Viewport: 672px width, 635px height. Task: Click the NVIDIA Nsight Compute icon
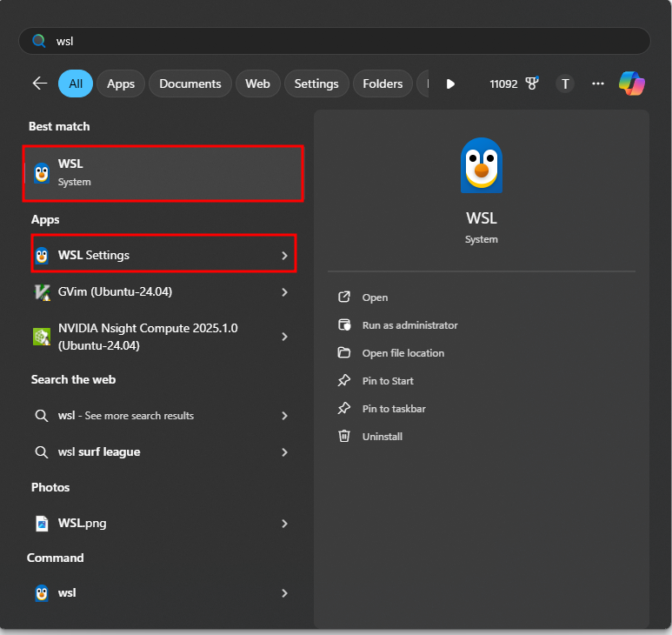[x=42, y=337]
